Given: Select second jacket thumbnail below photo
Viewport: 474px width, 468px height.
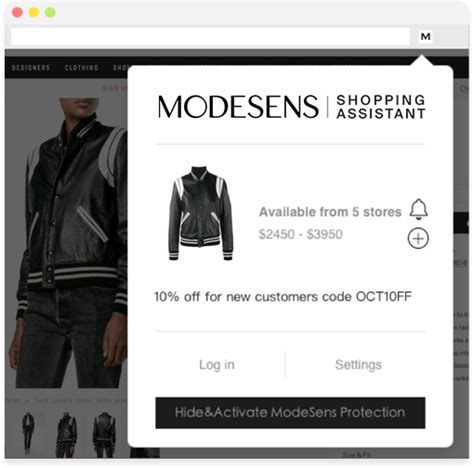Looking at the screenshot, I should coord(66,434).
